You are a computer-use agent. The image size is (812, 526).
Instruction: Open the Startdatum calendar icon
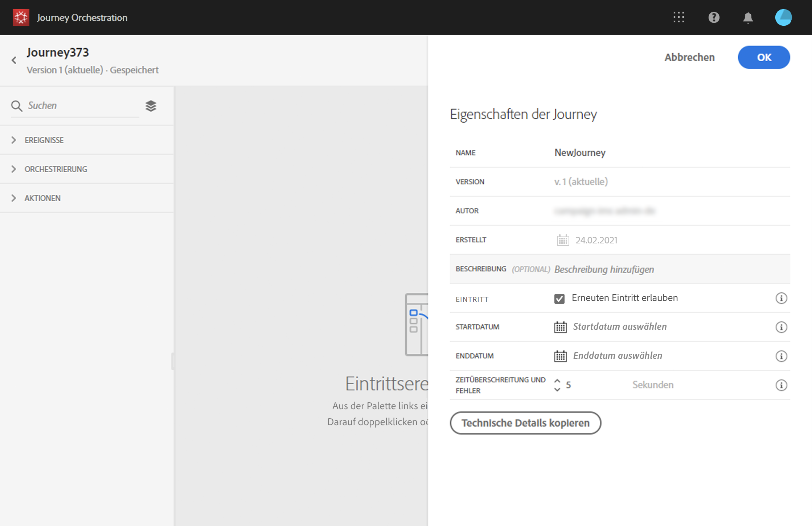pos(560,327)
